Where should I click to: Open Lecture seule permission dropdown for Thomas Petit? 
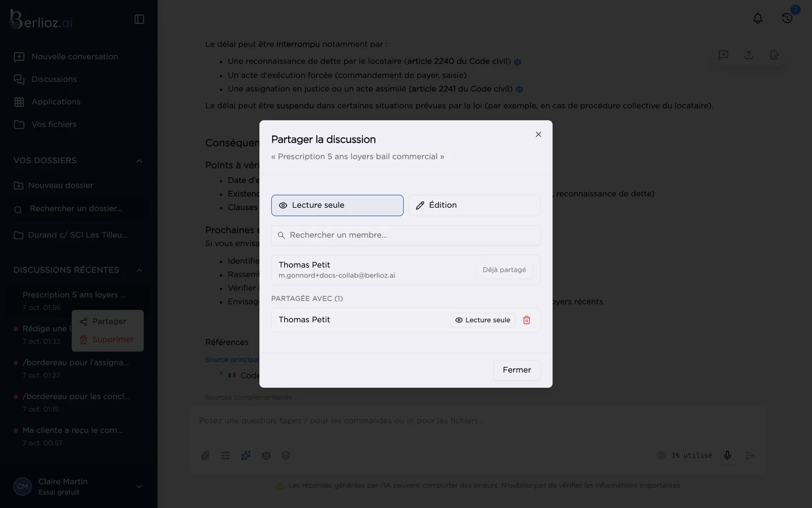click(x=483, y=320)
